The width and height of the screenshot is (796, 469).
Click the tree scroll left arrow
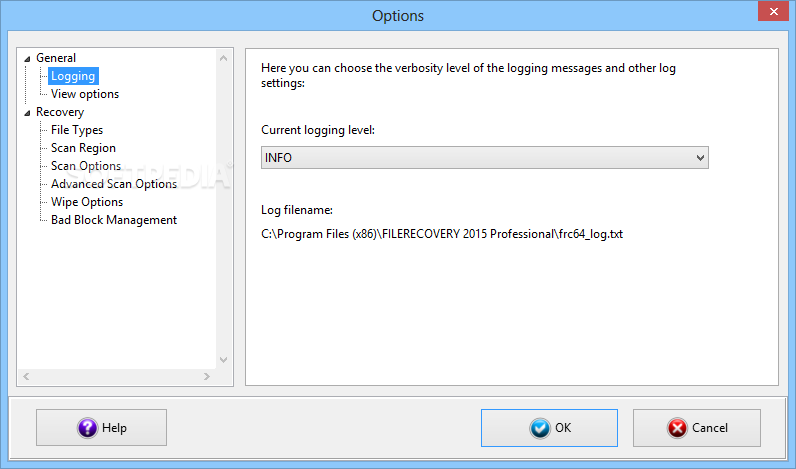(x=26, y=376)
